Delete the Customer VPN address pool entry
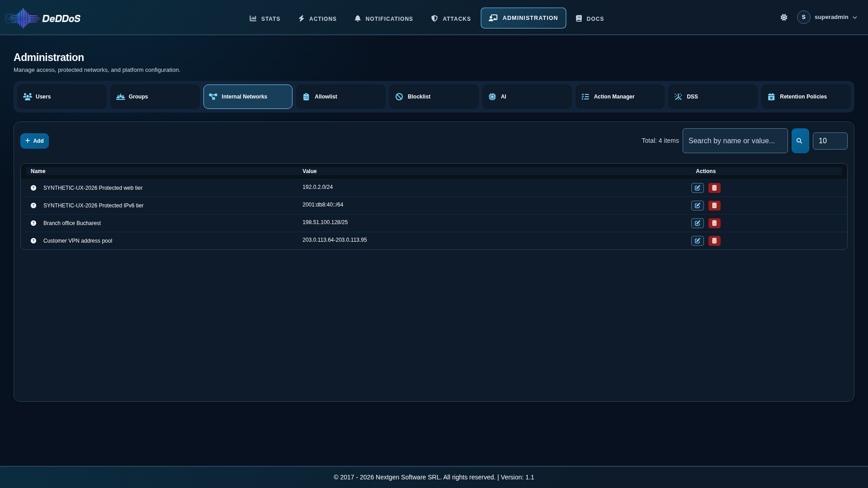Viewport: 868px width, 488px height. [714, 241]
